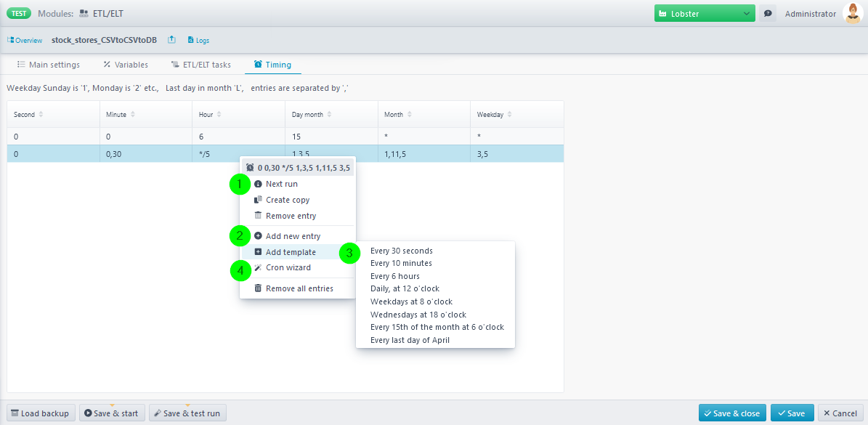Choose Next run from context menu

point(297,184)
